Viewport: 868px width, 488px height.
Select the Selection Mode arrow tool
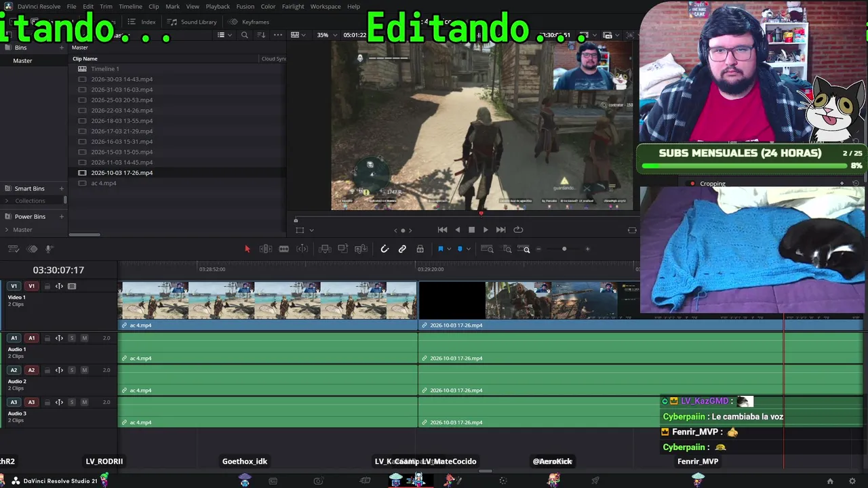pyautogui.click(x=247, y=249)
